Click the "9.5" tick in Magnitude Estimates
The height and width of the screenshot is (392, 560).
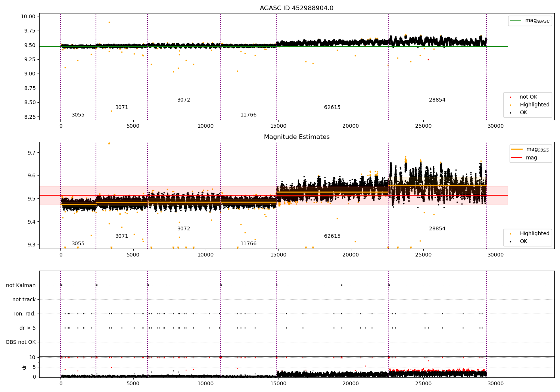tap(31, 199)
